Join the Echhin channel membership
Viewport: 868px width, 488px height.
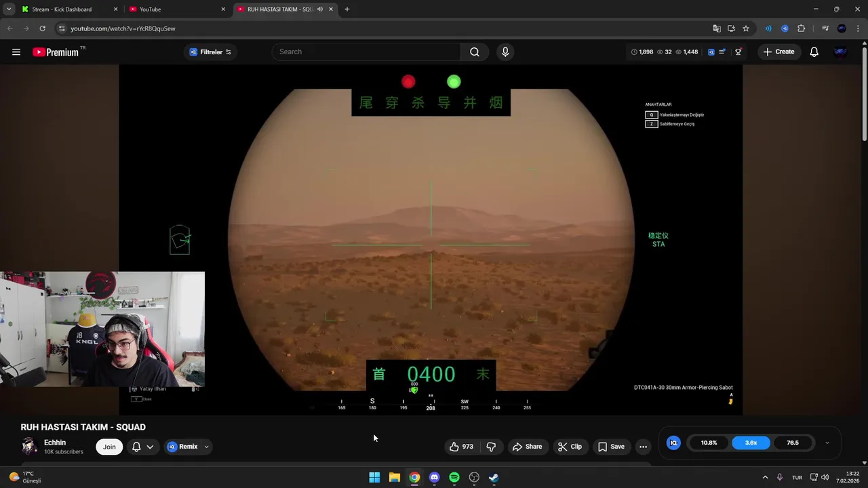pyautogui.click(x=109, y=447)
